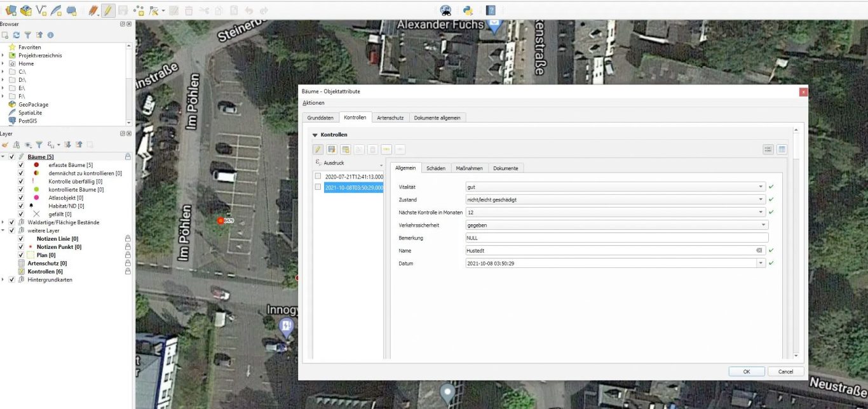This screenshot has width=868, height=409.
Task: Click the Python console icon
Action: pyautogui.click(x=468, y=10)
